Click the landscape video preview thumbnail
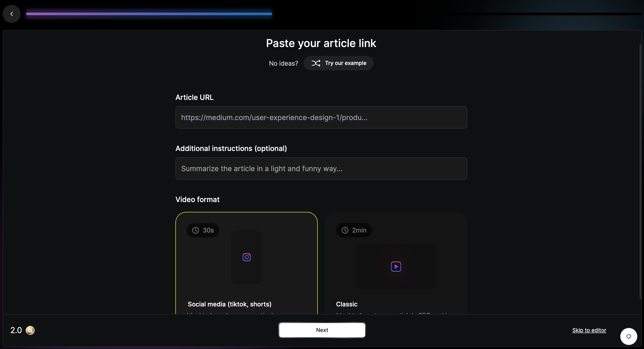 click(x=396, y=266)
